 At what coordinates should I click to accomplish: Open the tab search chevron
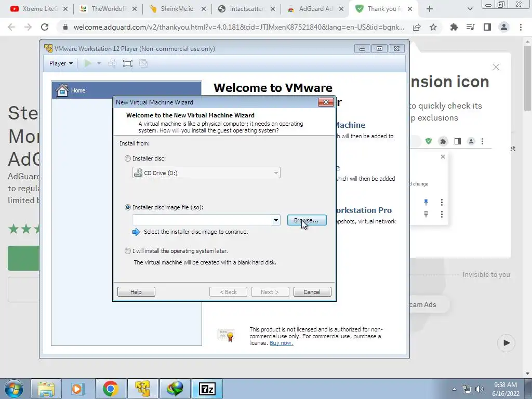(470, 9)
